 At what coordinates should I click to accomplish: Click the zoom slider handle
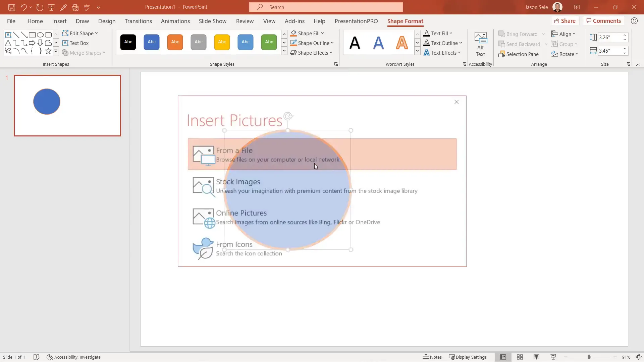pyautogui.click(x=589, y=357)
